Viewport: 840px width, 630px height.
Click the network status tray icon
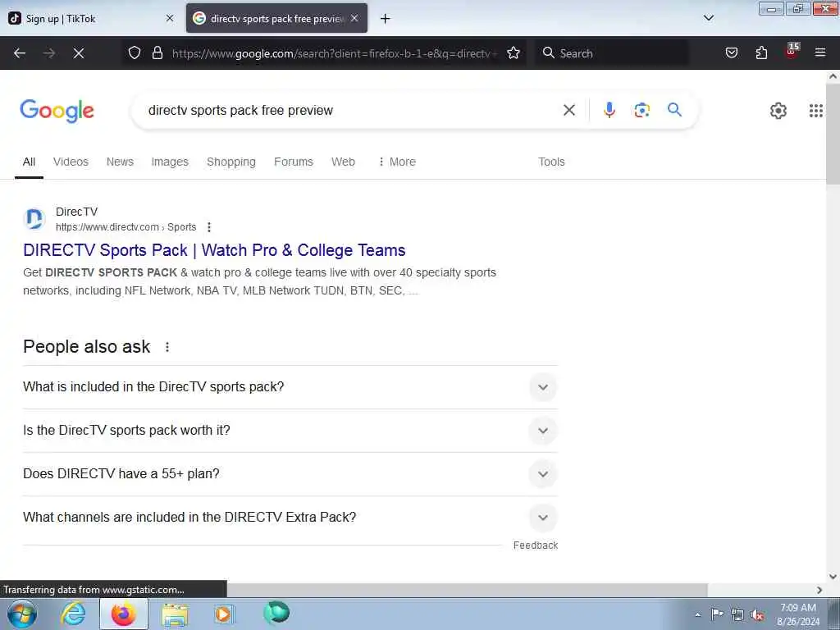(x=737, y=614)
